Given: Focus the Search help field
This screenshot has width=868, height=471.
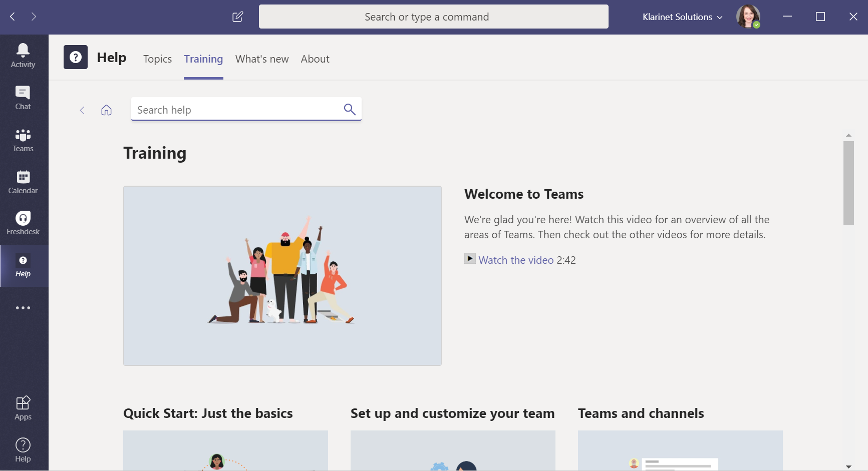Looking at the screenshot, I should point(246,109).
